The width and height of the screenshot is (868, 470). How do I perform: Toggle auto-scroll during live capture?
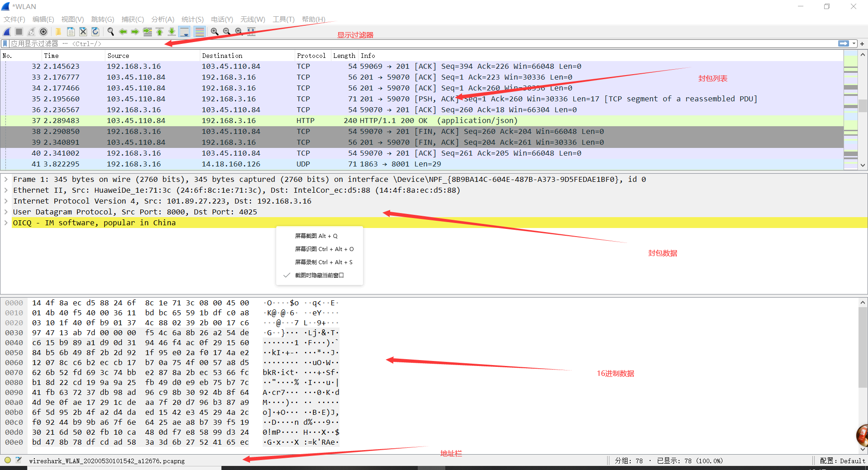click(x=184, y=32)
